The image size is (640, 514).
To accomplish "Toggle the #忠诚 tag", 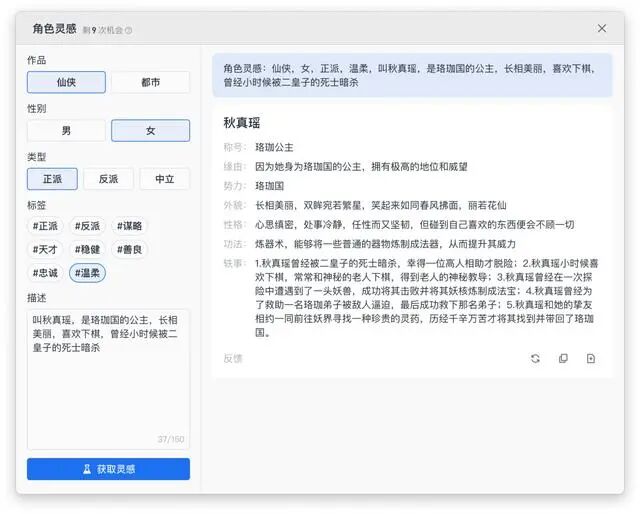I will pos(45,273).
